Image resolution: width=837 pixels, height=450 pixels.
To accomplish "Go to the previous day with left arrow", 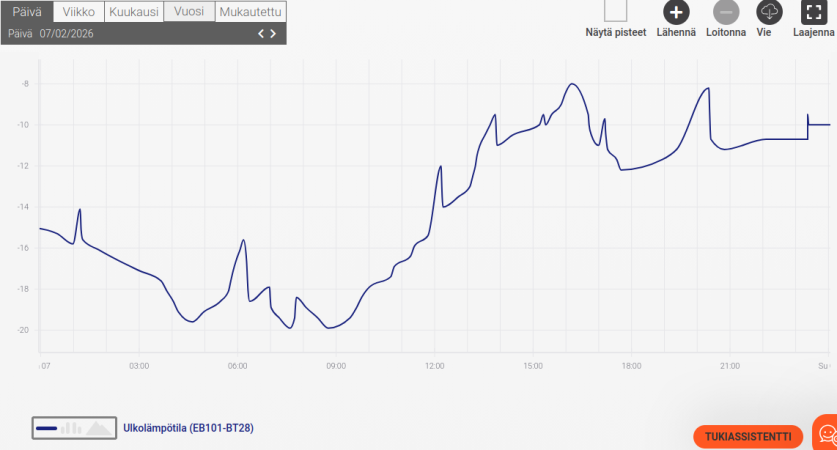I will (x=261, y=33).
